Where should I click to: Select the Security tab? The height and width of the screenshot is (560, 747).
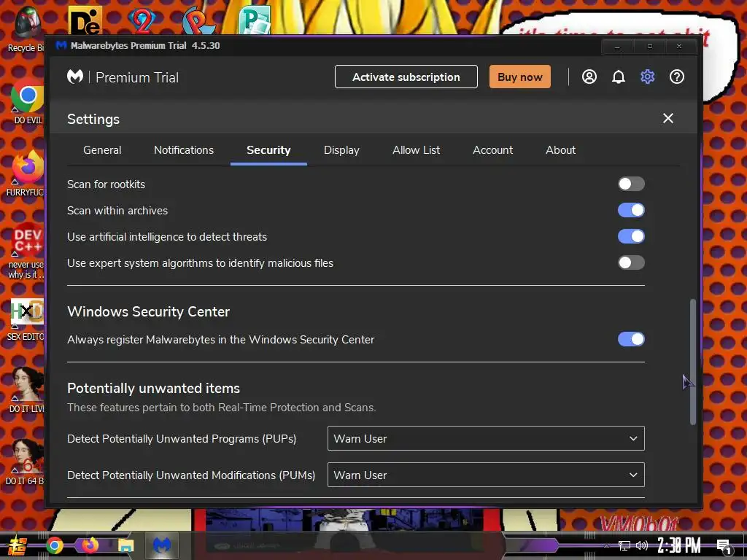click(268, 150)
